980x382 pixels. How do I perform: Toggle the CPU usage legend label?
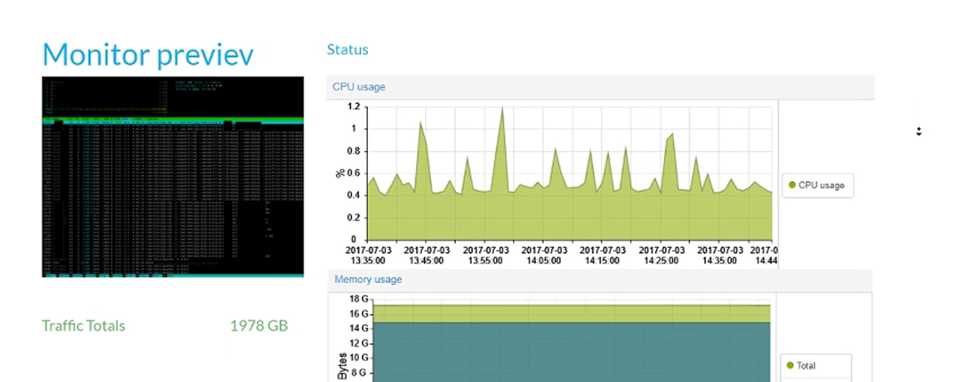coord(821,185)
